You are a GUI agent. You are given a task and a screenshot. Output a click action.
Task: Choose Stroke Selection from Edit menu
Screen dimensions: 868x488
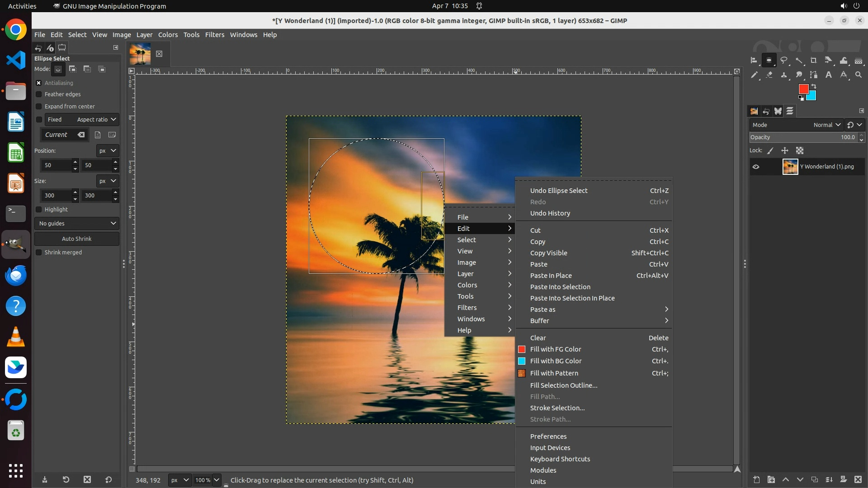click(557, 408)
